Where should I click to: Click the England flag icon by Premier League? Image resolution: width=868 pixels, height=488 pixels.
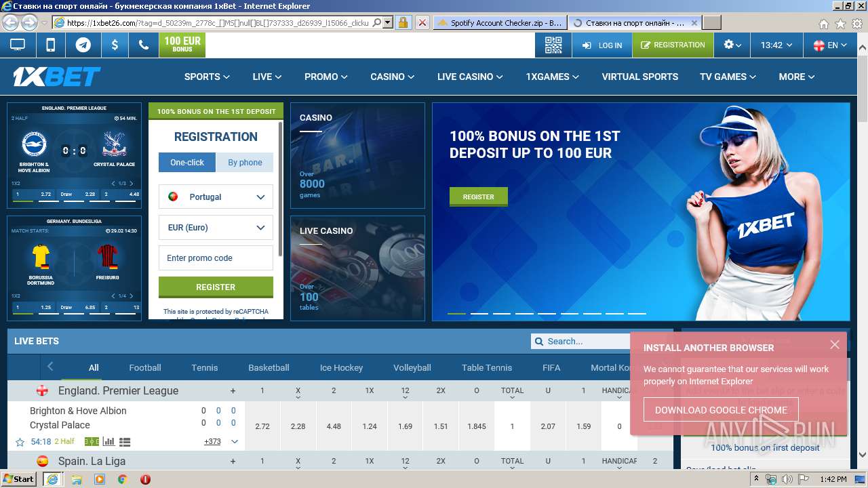coord(42,391)
